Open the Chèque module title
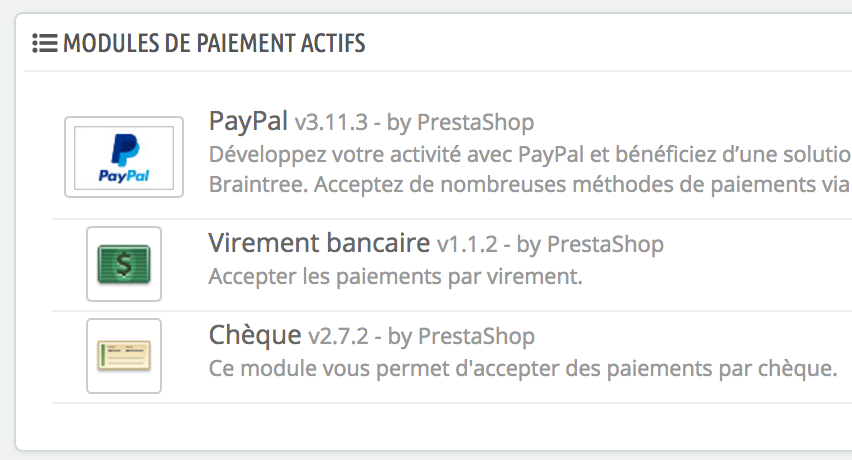The image size is (852, 460). [255, 335]
